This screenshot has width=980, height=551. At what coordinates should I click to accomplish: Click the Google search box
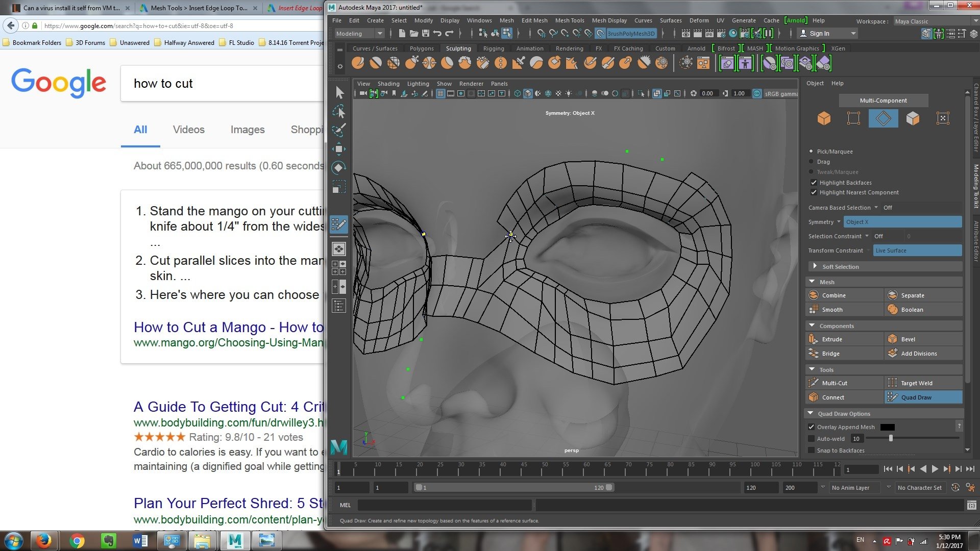[223, 84]
